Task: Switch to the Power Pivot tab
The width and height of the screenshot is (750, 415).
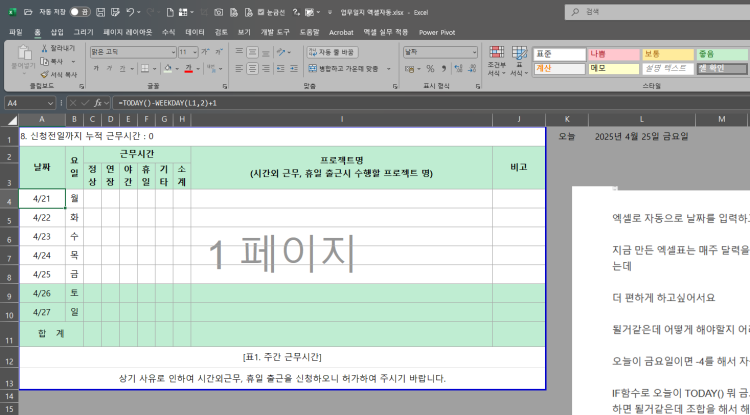Action: coord(437,32)
